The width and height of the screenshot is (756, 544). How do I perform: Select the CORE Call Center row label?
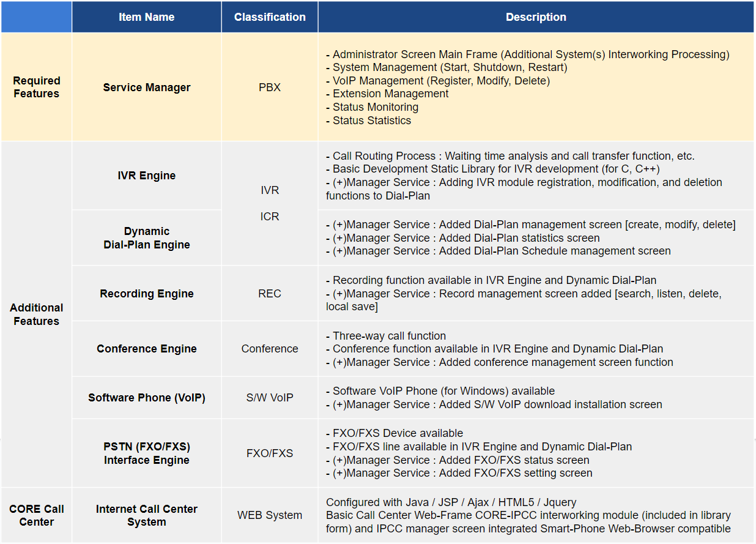[37, 515]
